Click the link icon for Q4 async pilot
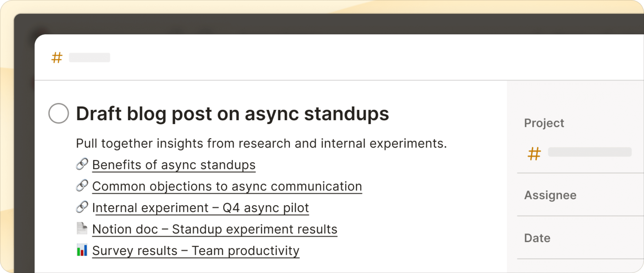This screenshot has width=644, height=273. click(82, 208)
